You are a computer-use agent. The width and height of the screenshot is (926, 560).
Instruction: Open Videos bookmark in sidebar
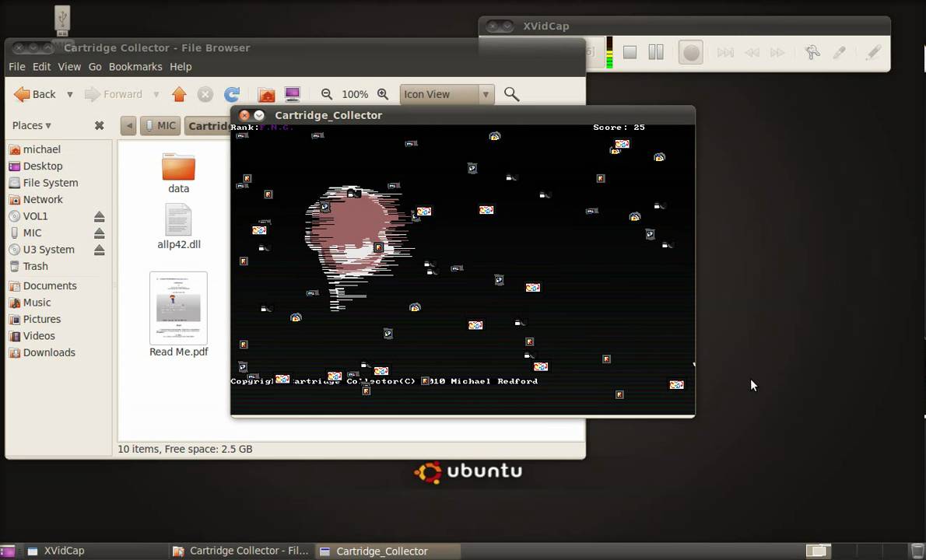point(33,336)
